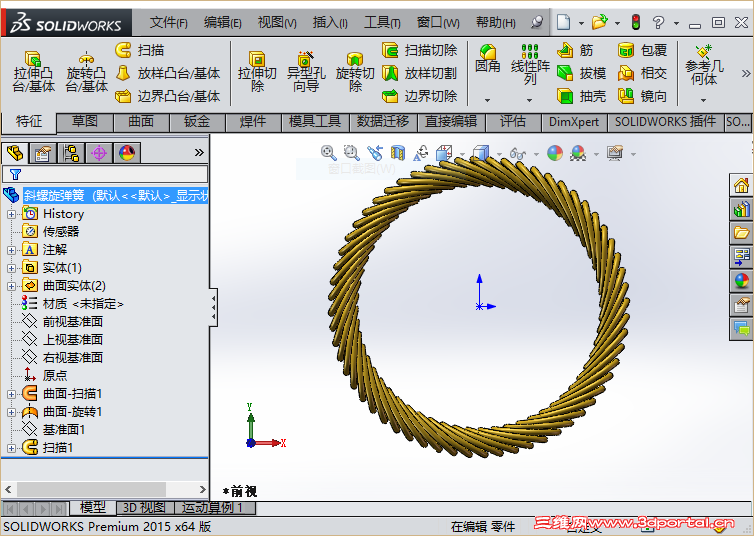
Task: Open the FeatureManager design tree tab
Action: (x=15, y=153)
